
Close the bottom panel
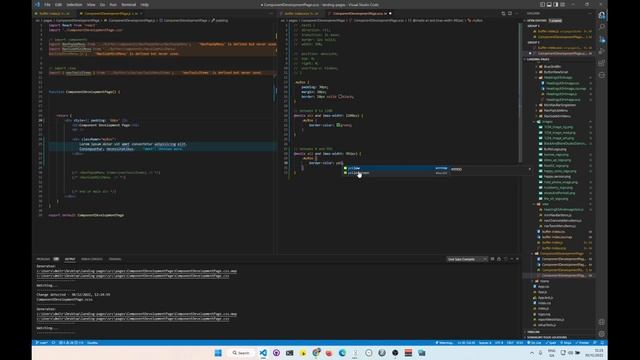click(x=518, y=259)
